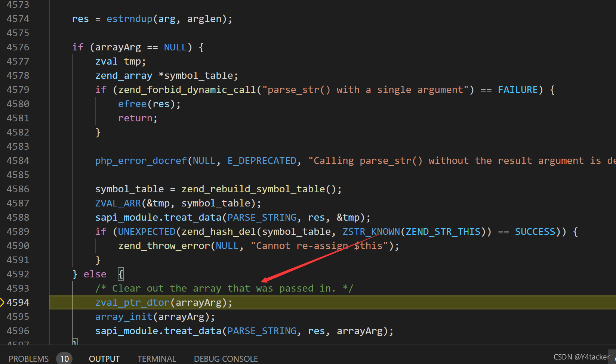Image resolution: width=616 pixels, height=364 pixels.
Task: Click PARSE_STRING on line 4596
Action: coord(262,331)
